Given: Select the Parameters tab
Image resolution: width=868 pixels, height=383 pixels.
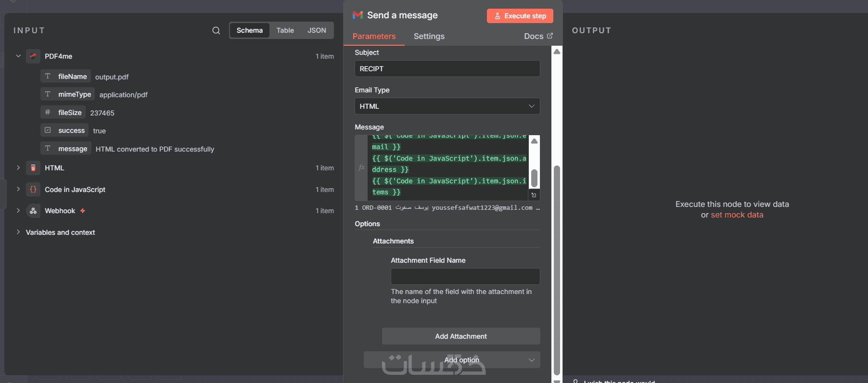Looking at the screenshot, I should (374, 36).
